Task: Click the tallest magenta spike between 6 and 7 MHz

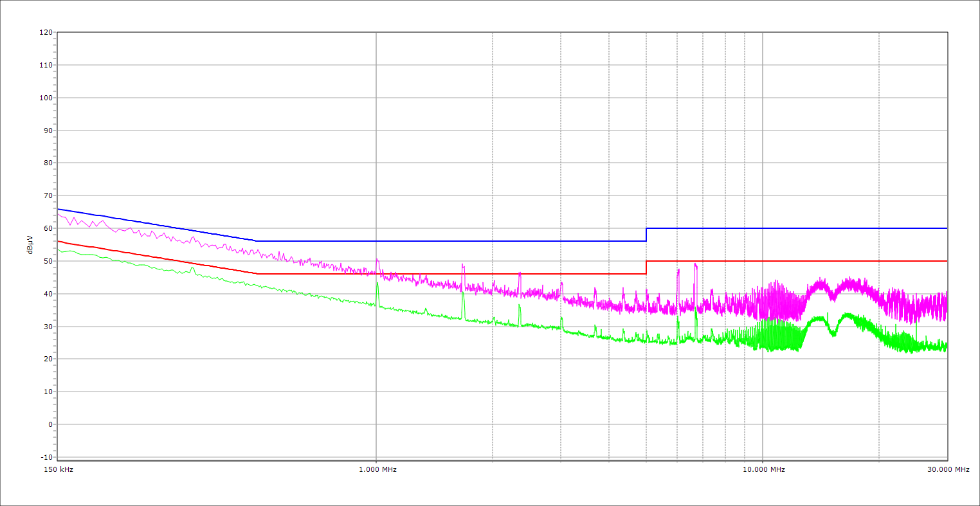Action: 695,264
